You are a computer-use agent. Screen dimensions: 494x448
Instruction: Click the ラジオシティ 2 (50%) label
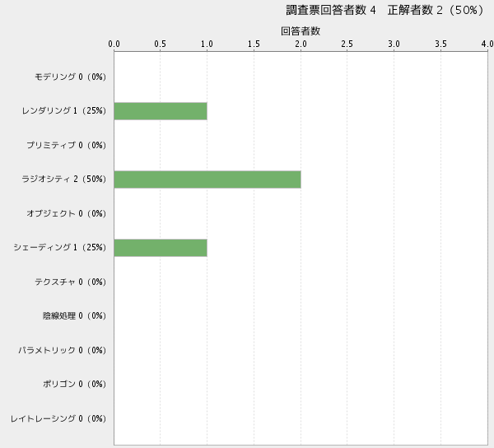(64, 180)
